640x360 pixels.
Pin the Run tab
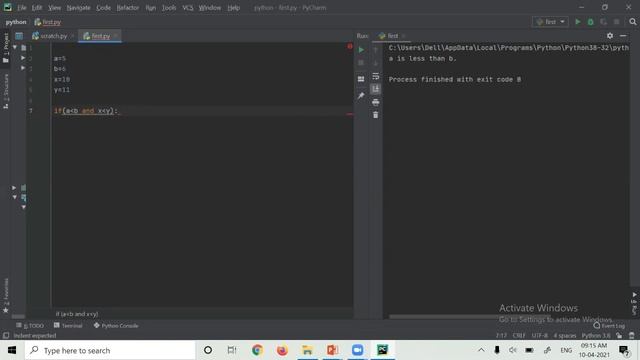pos(361,96)
